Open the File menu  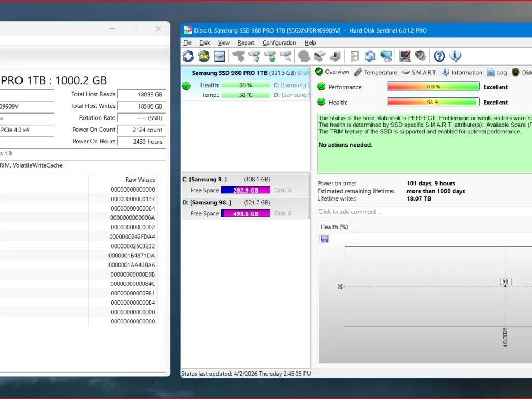(187, 42)
